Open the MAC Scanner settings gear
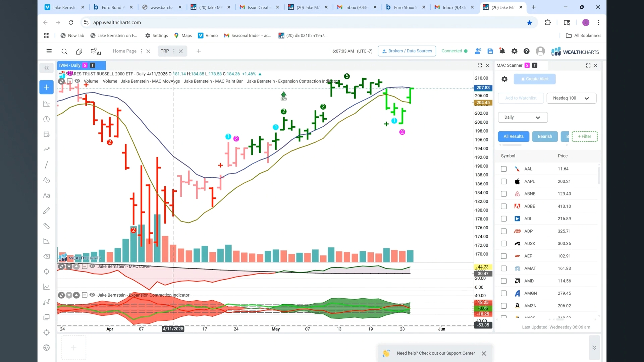The height and width of the screenshot is (362, 644). [504, 79]
